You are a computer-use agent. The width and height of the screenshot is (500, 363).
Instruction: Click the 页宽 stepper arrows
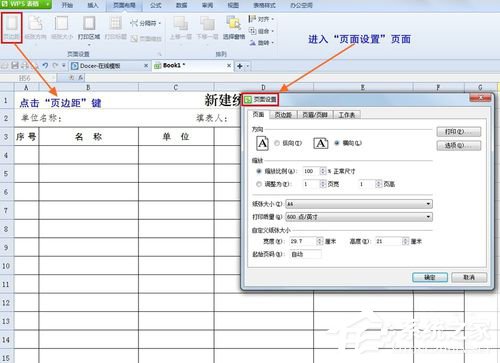click(x=322, y=184)
